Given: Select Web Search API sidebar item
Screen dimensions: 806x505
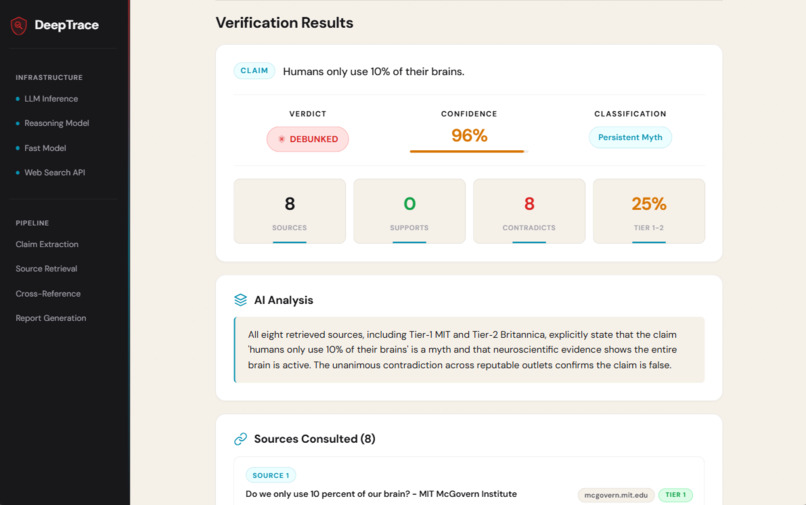Looking at the screenshot, I should pos(54,173).
